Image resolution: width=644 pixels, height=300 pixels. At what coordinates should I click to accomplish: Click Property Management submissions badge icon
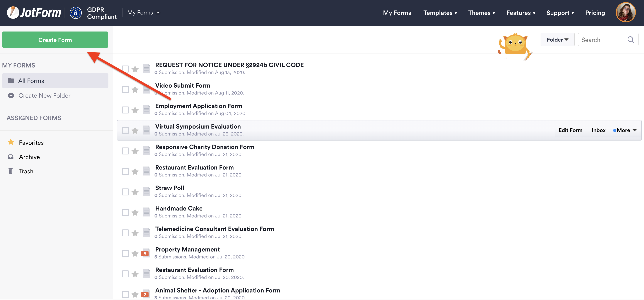click(x=145, y=253)
